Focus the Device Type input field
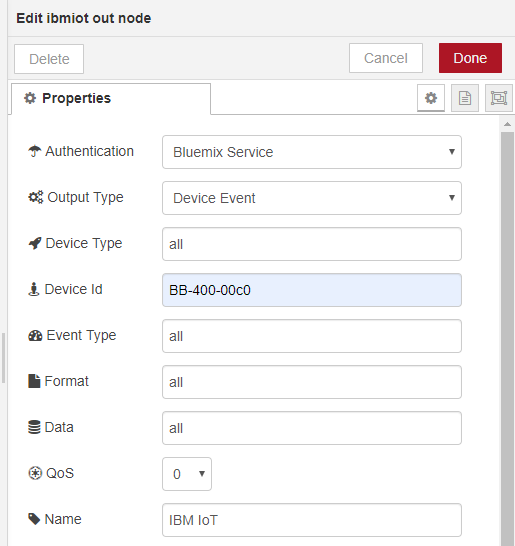The height and width of the screenshot is (546, 515). pos(312,244)
